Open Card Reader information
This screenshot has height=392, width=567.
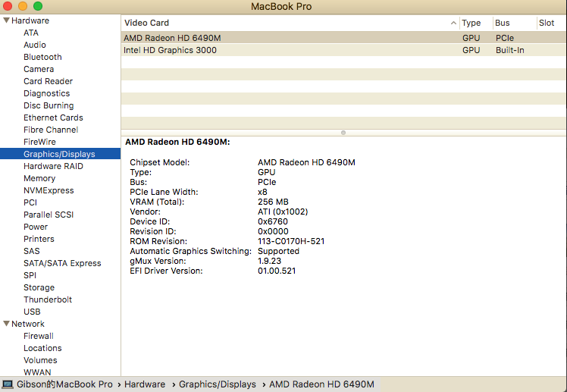click(x=48, y=81)
